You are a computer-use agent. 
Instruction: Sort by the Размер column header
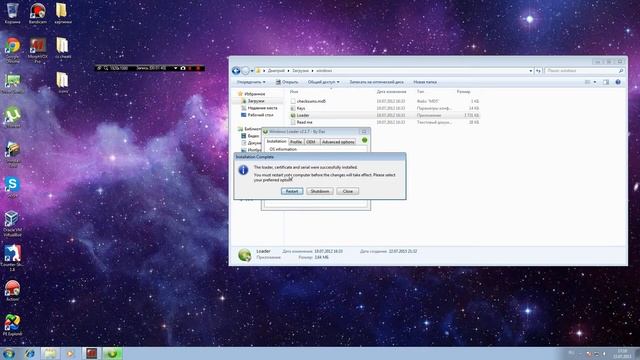[x=463, y=92]
